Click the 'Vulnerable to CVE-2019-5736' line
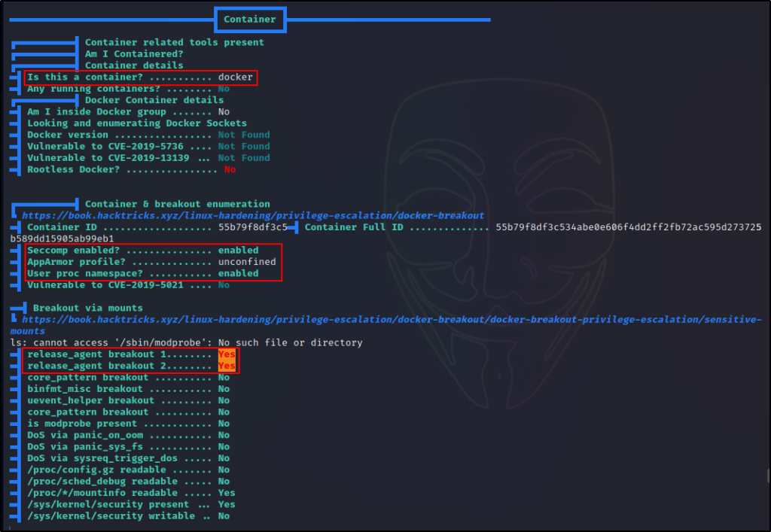 point(119,147)
